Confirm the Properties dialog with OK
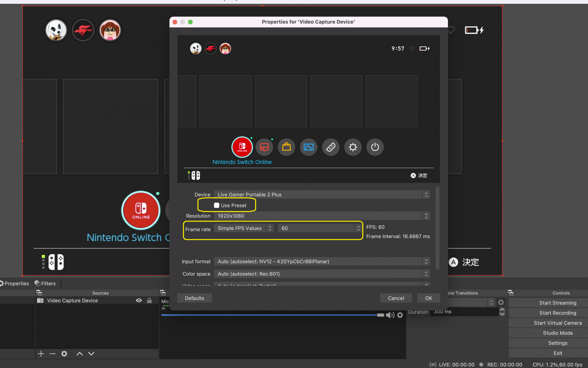This screenshot has width=588, height=368. tap(428, 298)
